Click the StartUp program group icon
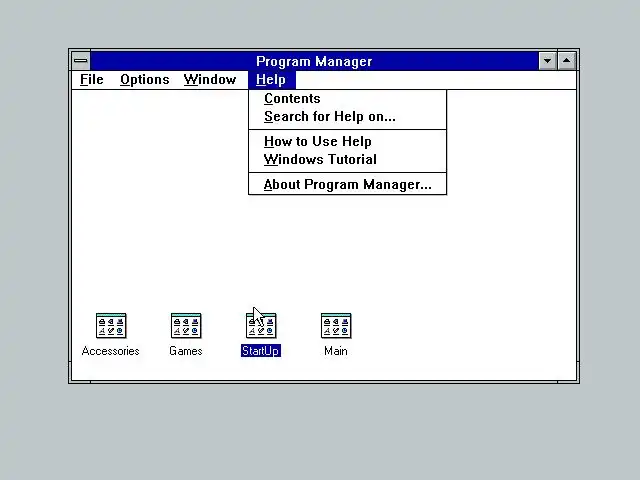This screenshot has height=480, width=640. click(x=261, y=326)
